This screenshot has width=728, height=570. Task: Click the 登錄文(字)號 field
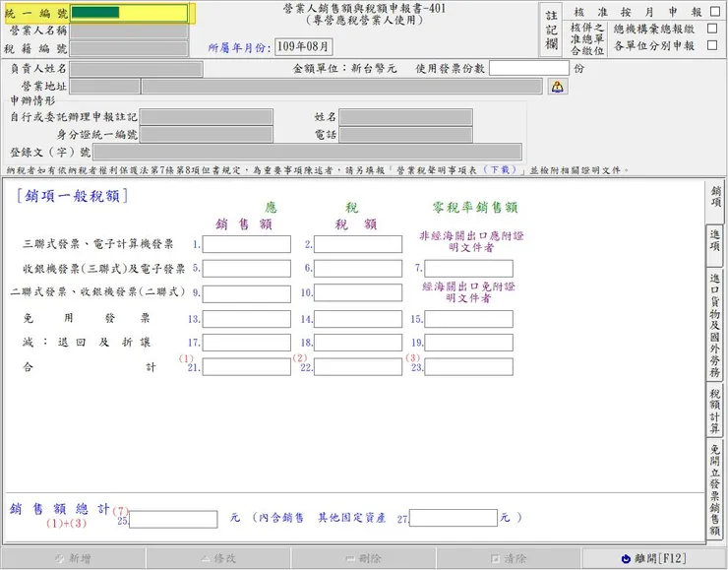tap(307, 153)
